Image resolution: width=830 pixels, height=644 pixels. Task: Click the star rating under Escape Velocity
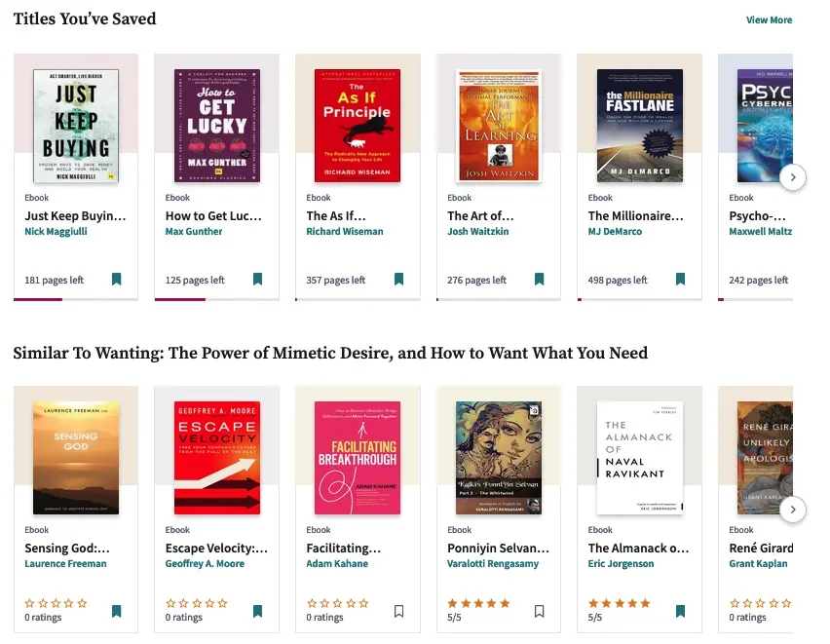point(197,603)
